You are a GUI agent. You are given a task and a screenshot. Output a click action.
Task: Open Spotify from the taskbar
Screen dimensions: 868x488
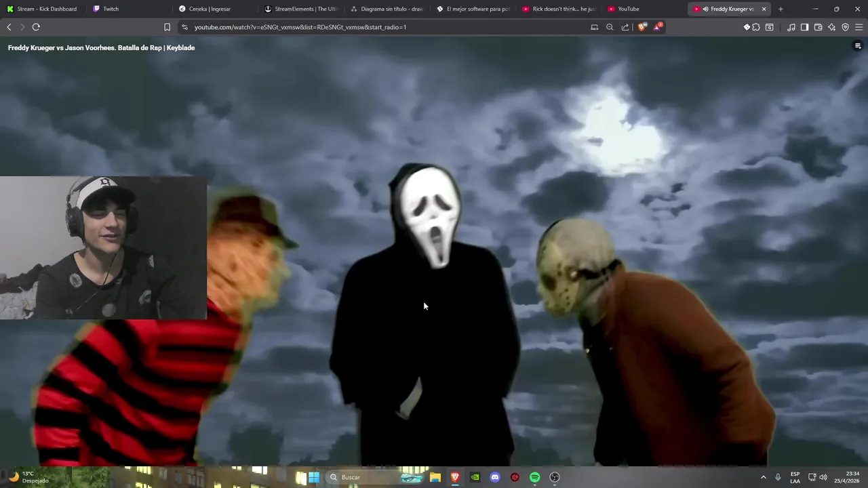[x=534, y=477]
